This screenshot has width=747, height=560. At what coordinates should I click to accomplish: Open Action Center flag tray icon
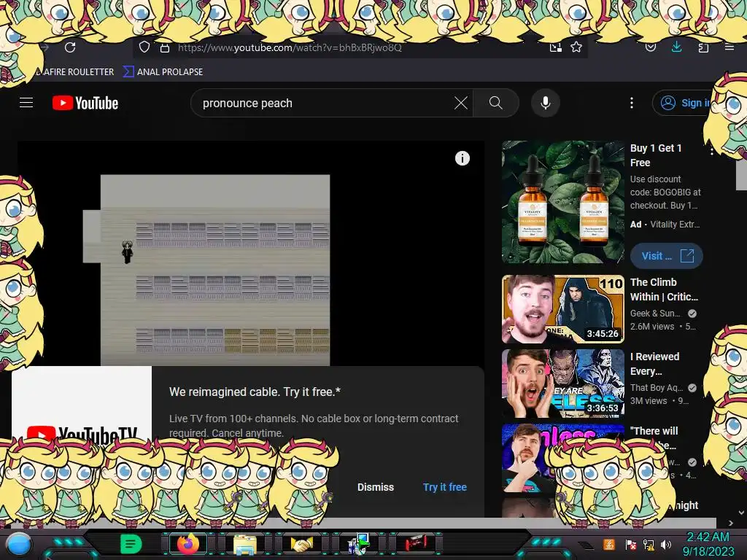point(630,545)
